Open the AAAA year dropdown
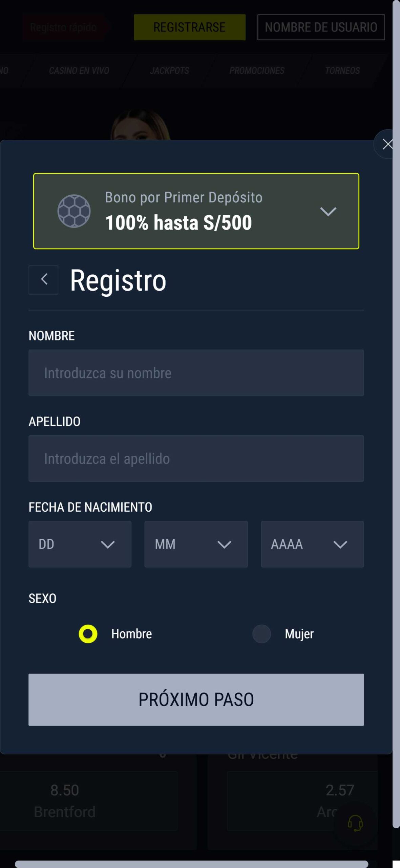400x868 pixels. pyautogui.click(x=312, y=544)
